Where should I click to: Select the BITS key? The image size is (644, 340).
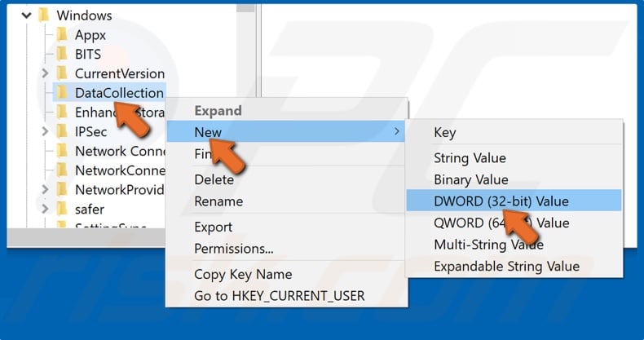pos(88,54)
